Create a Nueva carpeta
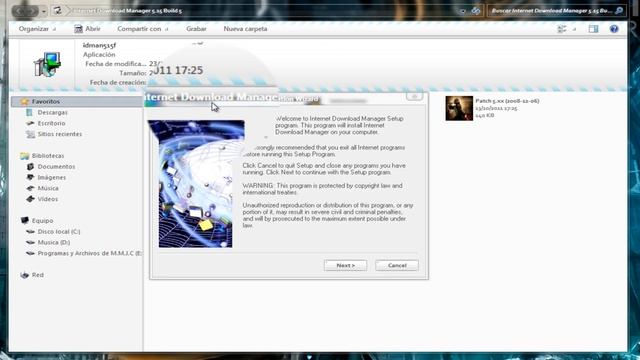640x360 pixels. click(x=245, y=29)
